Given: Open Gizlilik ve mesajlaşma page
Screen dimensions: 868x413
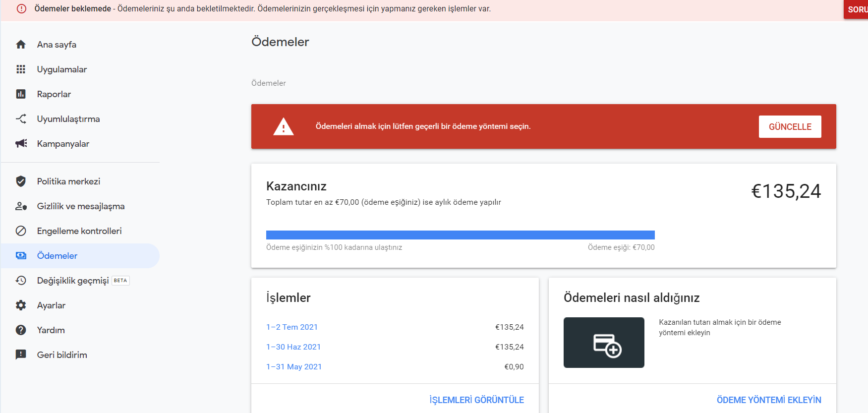Looking at the screenshot, I should coord(80,206).
